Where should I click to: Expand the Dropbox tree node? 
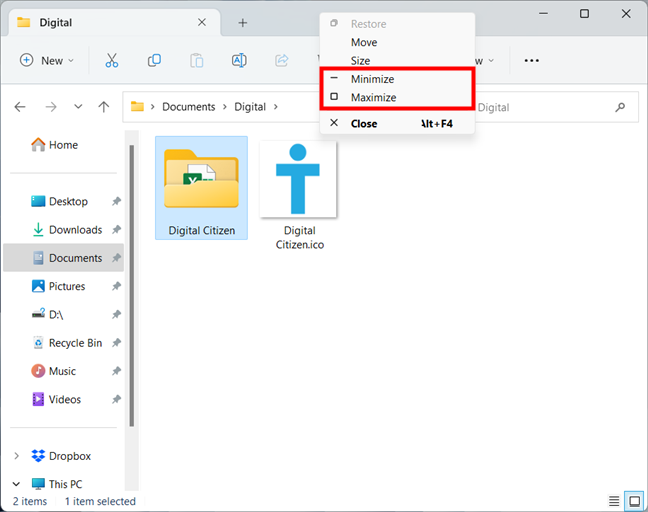click(x=16, y=456)
